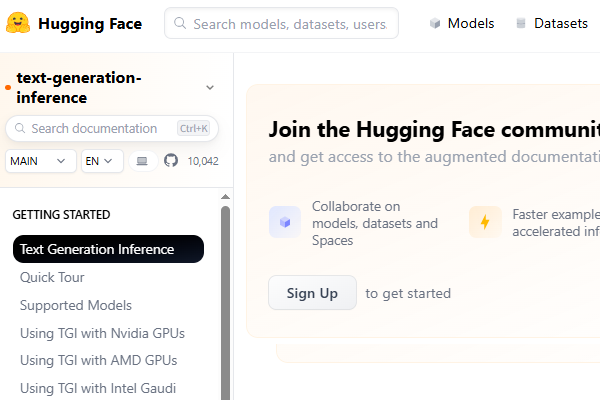Open the Supported Models page
Screen dimensions: 600x400
click(x=76, y=305)
